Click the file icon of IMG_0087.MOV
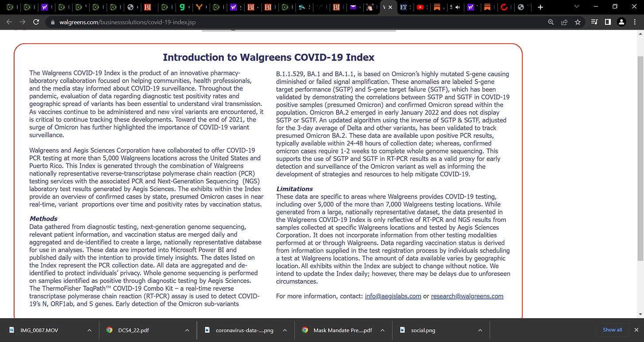644x342 pixels. click(11, 330)
